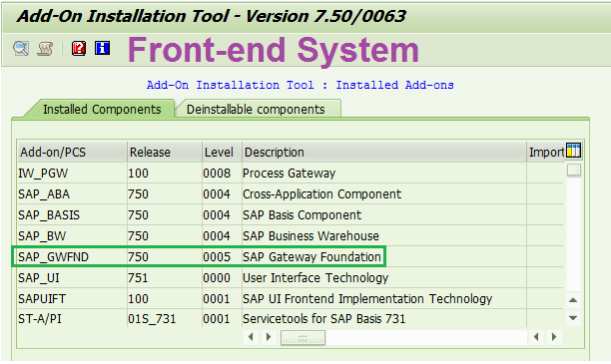Click the SAP Business Warehouse description
Image resolution: width=611 pixels, height=364 pixels.
[x=310, y=236]
